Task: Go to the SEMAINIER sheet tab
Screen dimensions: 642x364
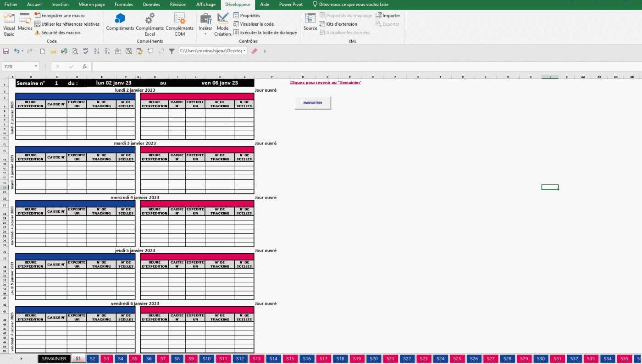Action: tap(54, 358)
